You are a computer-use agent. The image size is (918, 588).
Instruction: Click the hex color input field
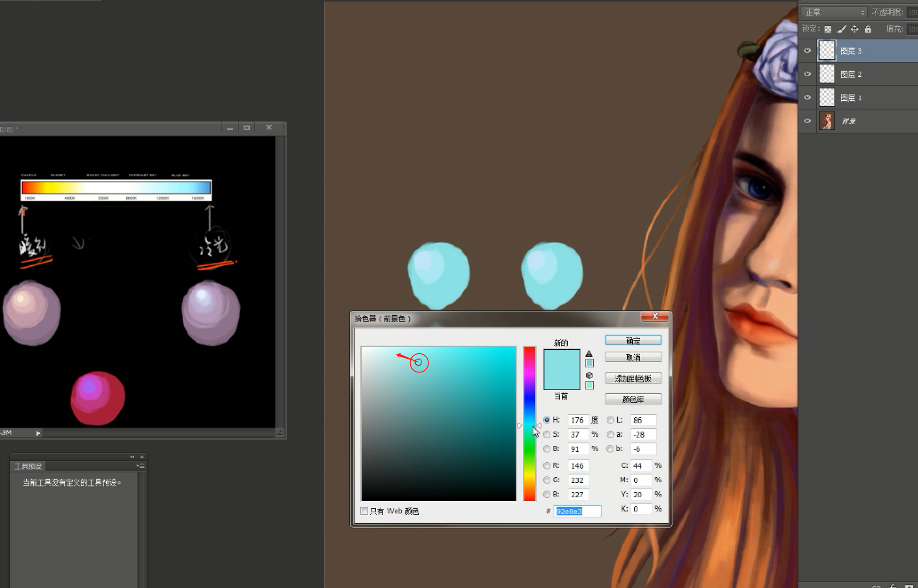click(577, 511)
